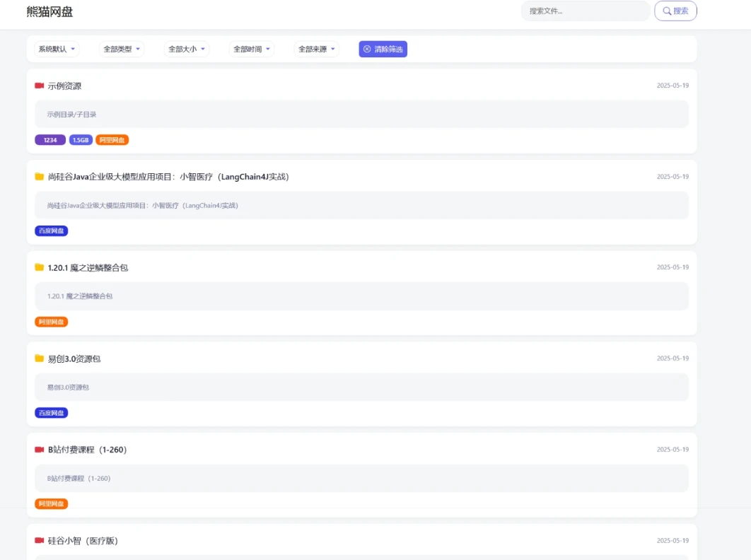Open the 全部类型 filter dropdown

click(122, 49)
